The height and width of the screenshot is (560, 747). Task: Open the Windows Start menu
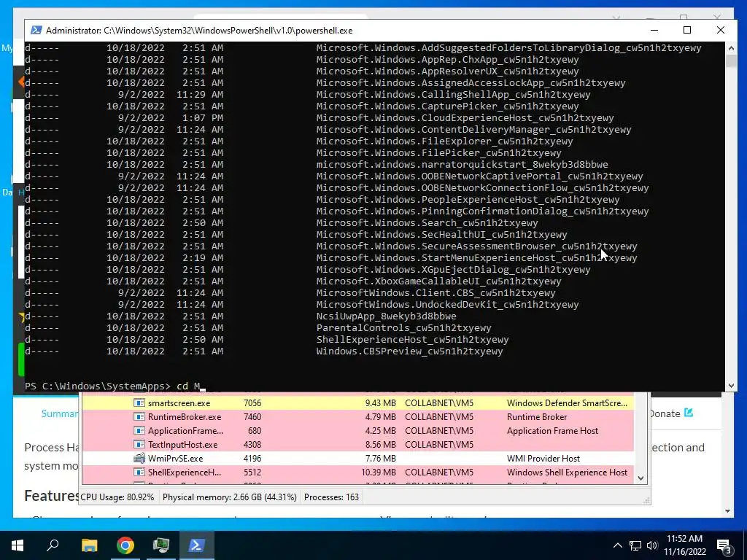click(18, 545)
